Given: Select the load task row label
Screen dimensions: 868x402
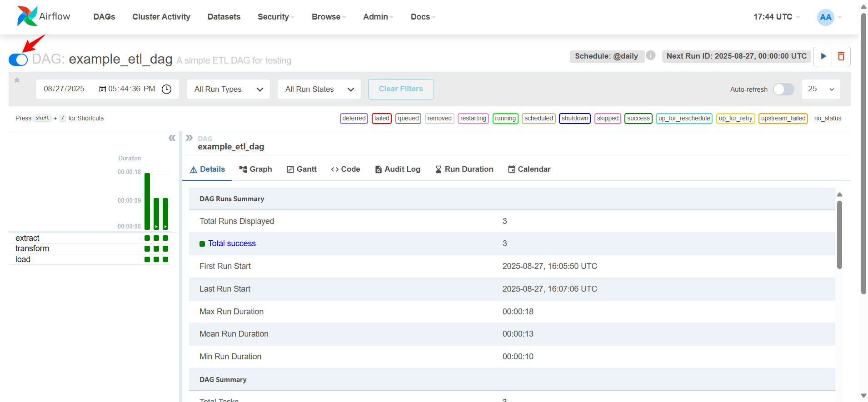Looking at the screenshot, I should (x=23, y=259).
